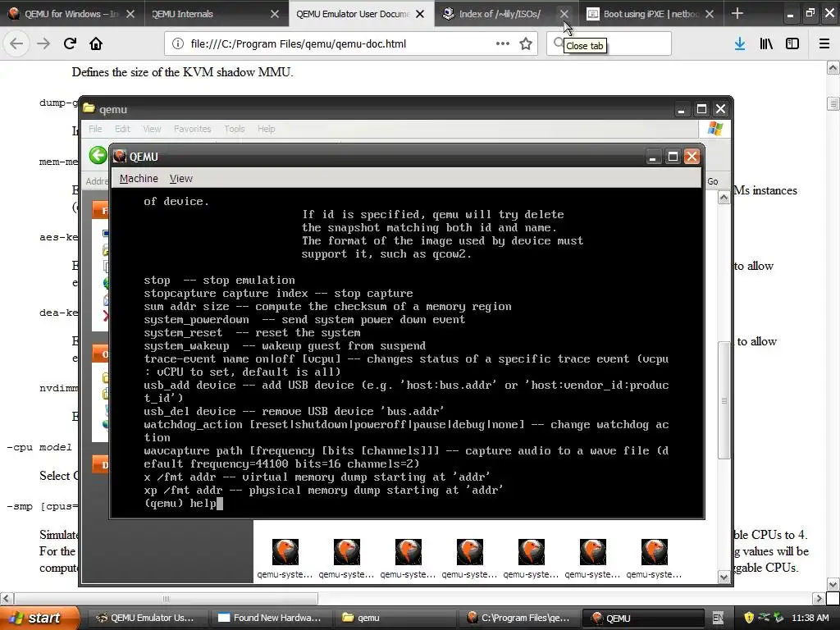This screenshot has width=840, height=630.
Task: Toggle the browser sidebar icon
Action: pyautogui.click(x=792, y=43)
